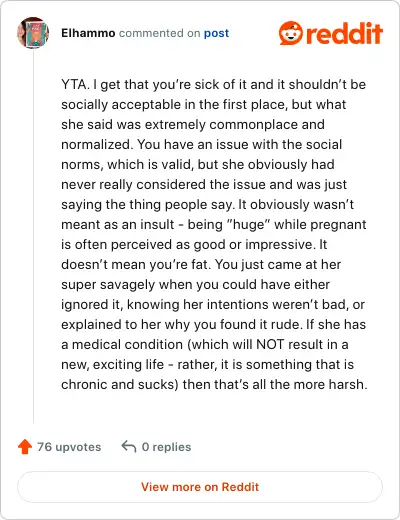Click the reddit wordmark logo text
Screen dimensions: 400x520
click(x=344, y=33)
